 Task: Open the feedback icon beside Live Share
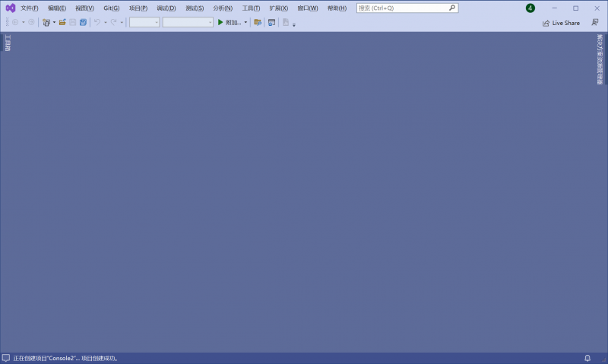click(595, 23)
